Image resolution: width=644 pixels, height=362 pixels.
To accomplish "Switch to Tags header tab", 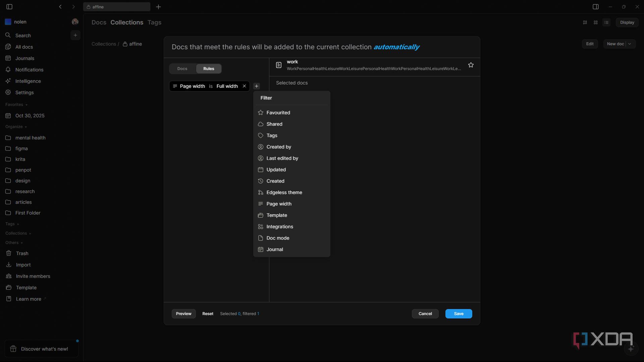I will tap(154, 22).
